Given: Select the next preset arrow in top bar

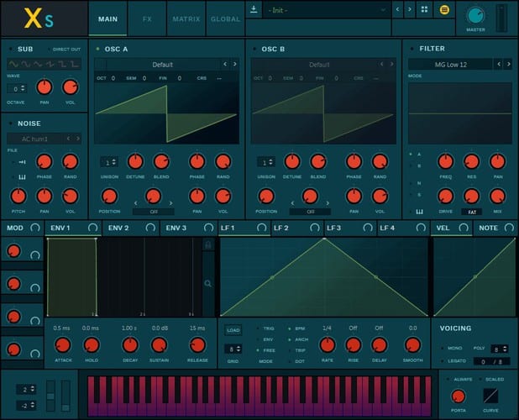Looking at the screenshot, I should coord(410,10).
